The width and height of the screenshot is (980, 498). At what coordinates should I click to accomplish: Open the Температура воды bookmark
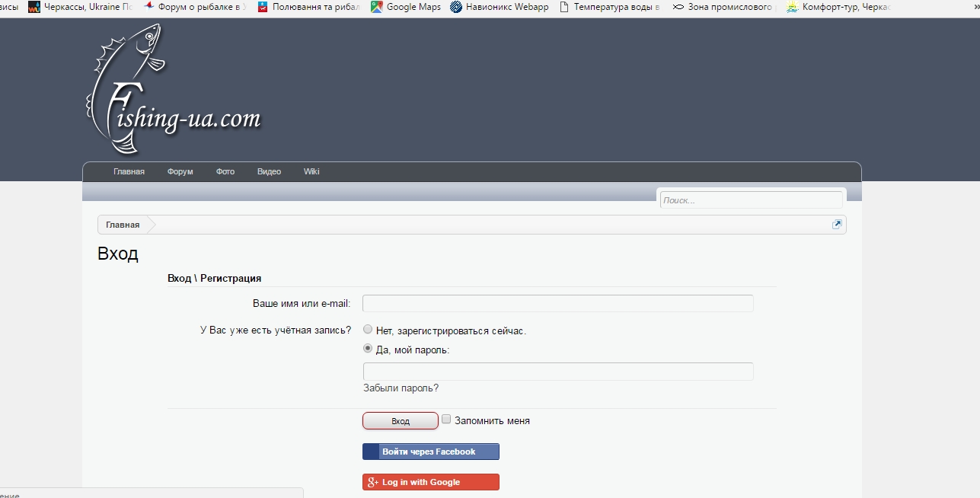coord(609,7)
